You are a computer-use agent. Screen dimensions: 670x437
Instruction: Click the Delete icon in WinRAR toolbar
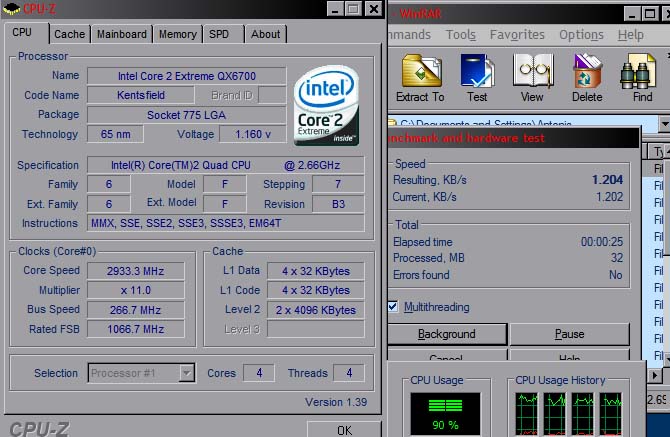tap(587, 71)
